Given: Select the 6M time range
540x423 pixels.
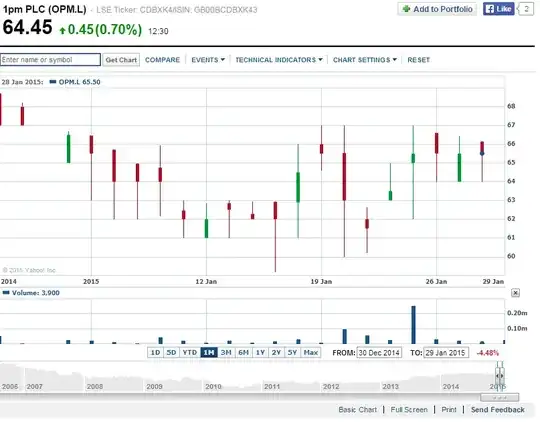Looking at the screenshot, I should pos(243,352).
